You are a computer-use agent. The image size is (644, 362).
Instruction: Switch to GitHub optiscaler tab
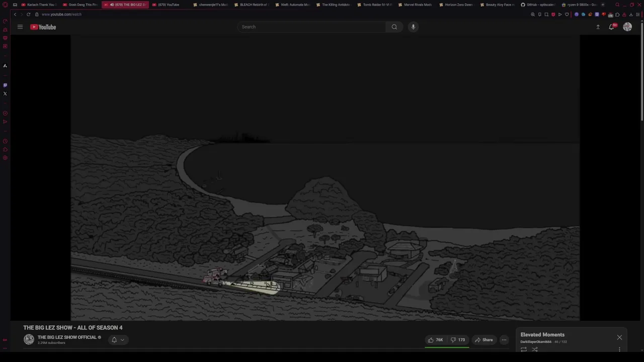tap(538, 5)
